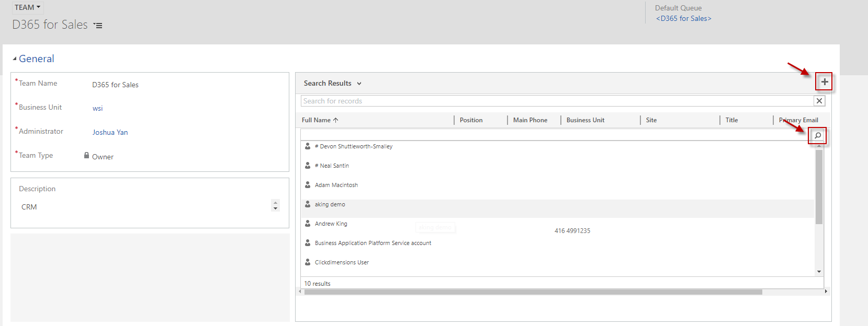Clear the search box with the X icon
Screen dimensions: 868x326
819,101
